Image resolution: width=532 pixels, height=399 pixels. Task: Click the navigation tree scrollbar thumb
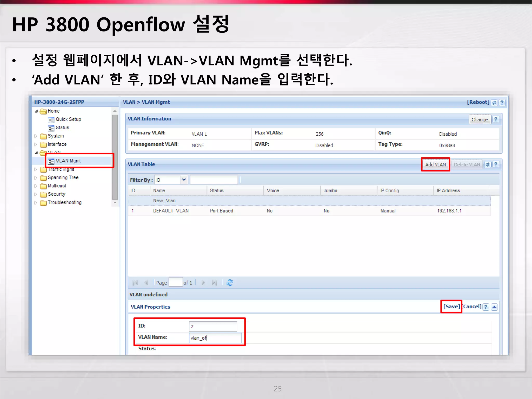coord(115,157)
